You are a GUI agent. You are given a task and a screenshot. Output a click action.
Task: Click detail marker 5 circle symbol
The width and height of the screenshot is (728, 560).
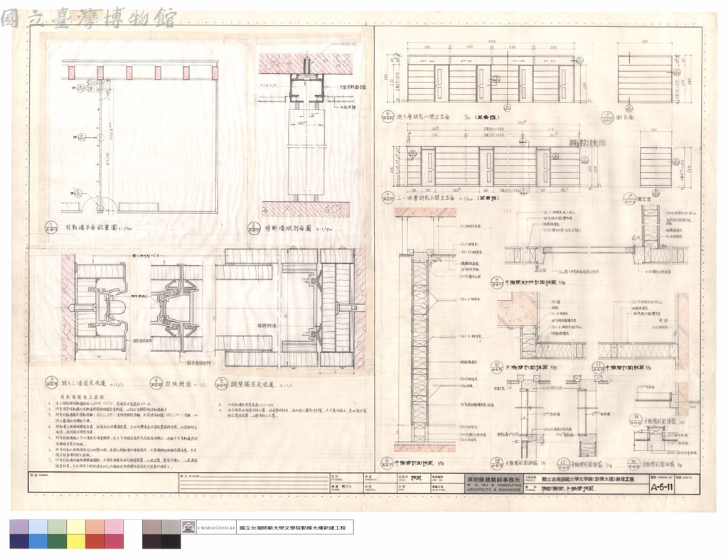pos(222,384)
